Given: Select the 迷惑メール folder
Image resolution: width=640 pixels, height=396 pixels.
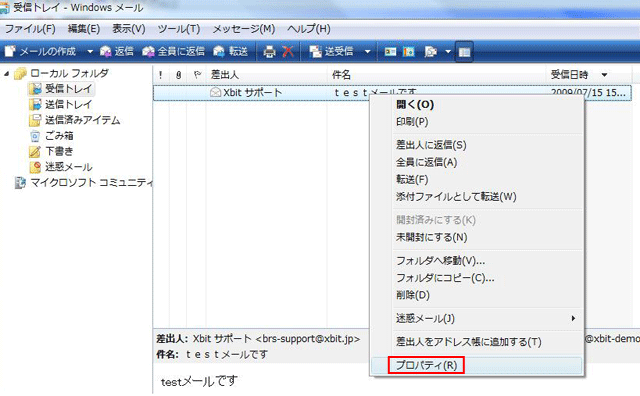Looking at the screenshot, I should pyautogui.click(x=69, y=167).
